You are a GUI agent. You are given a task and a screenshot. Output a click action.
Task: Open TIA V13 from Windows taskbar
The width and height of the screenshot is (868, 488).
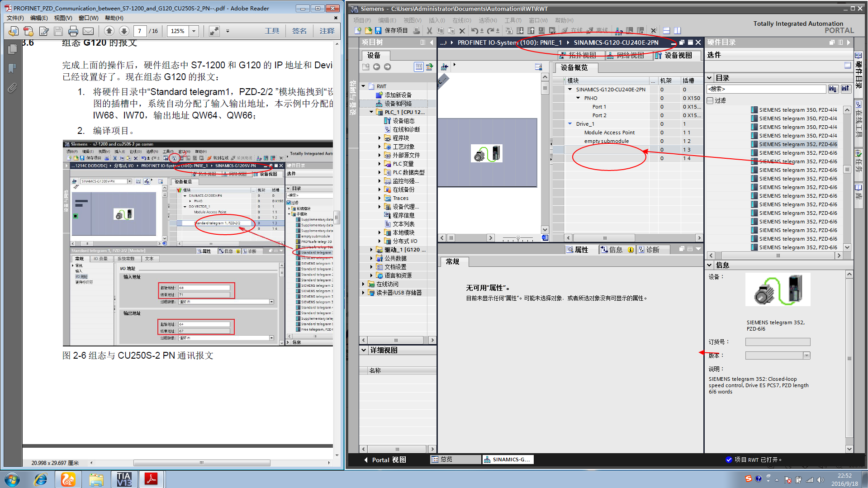click(x=123, y=479)
